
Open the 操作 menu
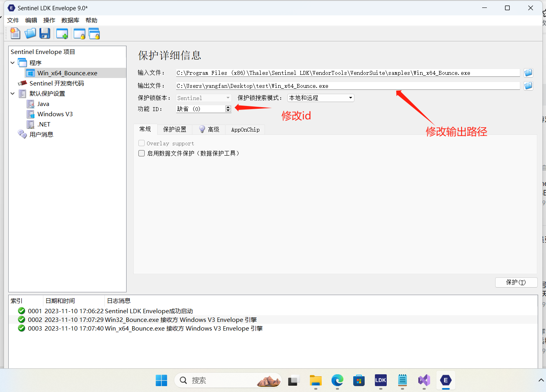coord(49,20)
